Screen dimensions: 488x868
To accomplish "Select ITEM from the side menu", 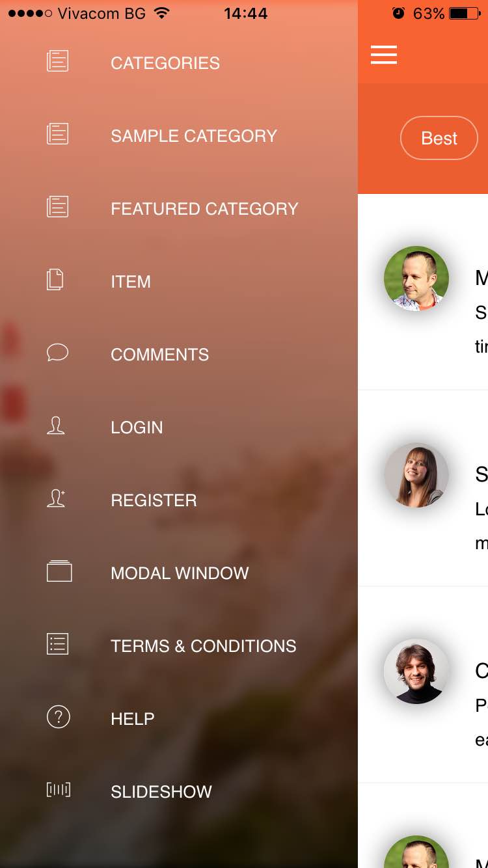I will pyautogui.click(x=131, y=282).
